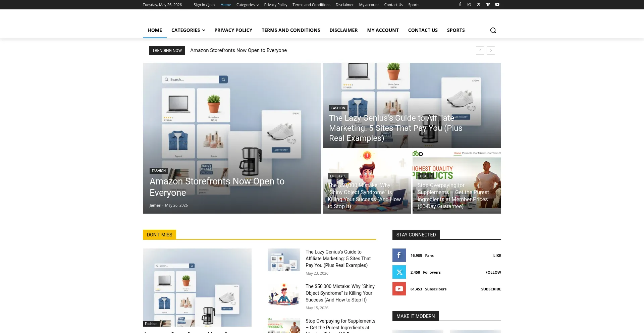Click Fashion label on Don't Miss thumbnail
This screenshot has height=333, width=644.
pyautogui.click(x=151, y=324)
